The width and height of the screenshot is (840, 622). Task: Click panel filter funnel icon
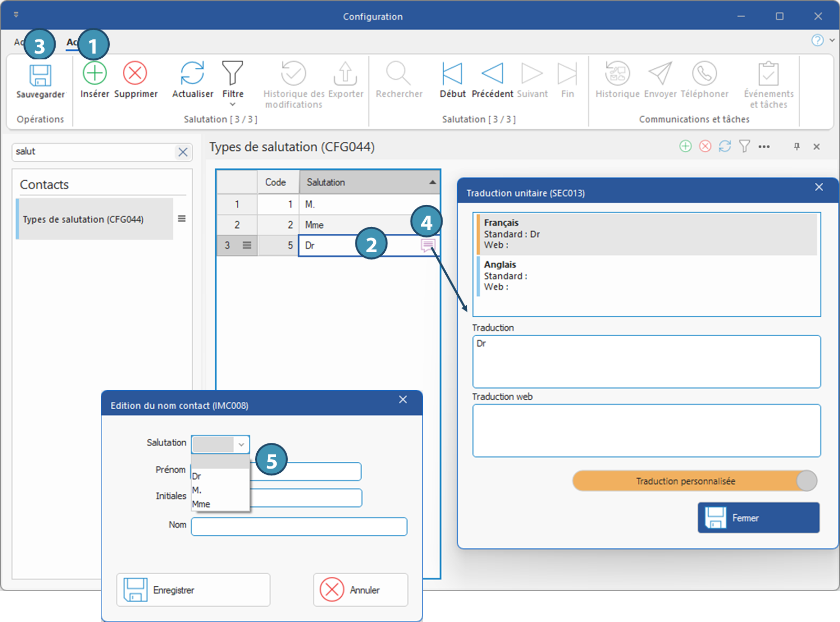click(x=744, y=146)
